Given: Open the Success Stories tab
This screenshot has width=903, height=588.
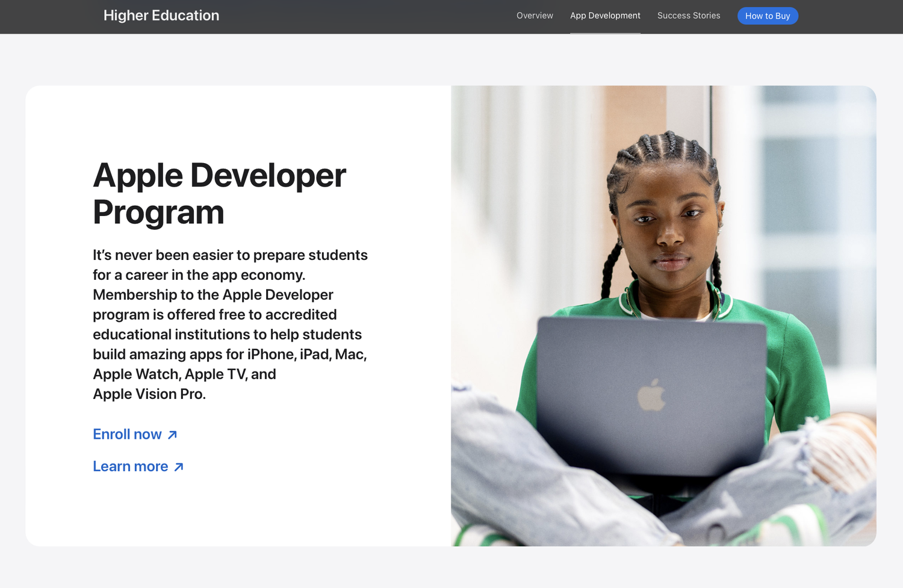Looking at the screenshot, I should (x=689, y=16).
